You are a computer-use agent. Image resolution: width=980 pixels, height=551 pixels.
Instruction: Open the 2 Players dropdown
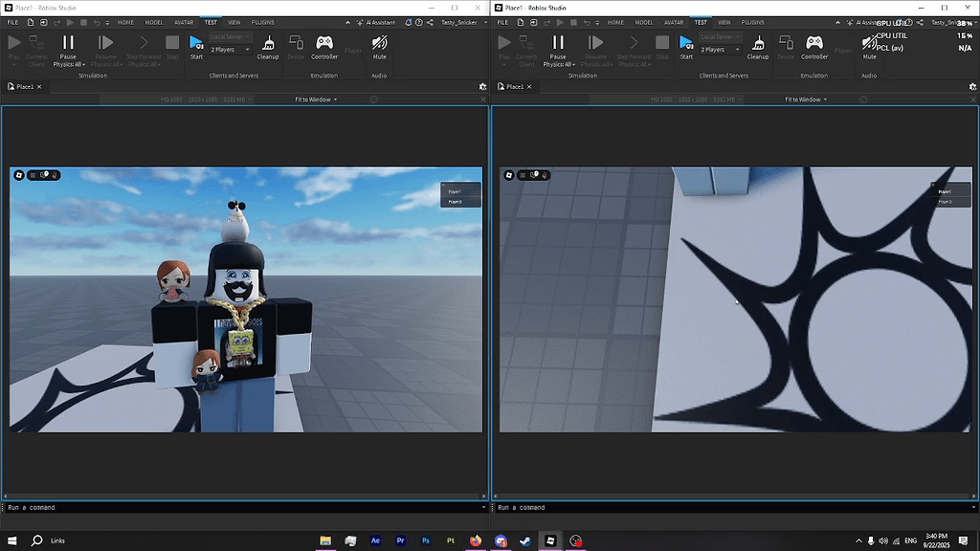(230, 49)
